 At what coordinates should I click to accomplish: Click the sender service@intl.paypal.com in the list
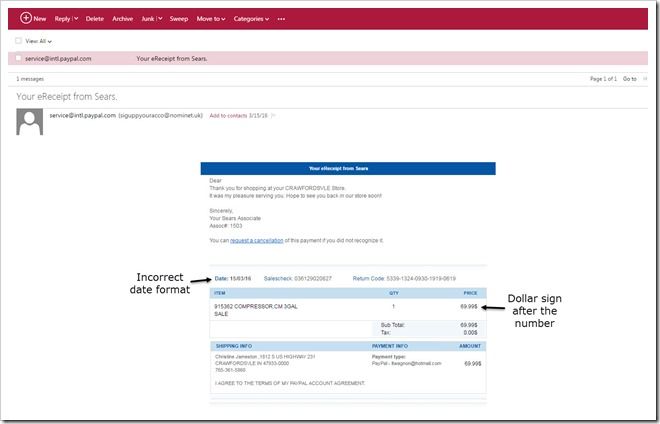click(x=58, y=59)
